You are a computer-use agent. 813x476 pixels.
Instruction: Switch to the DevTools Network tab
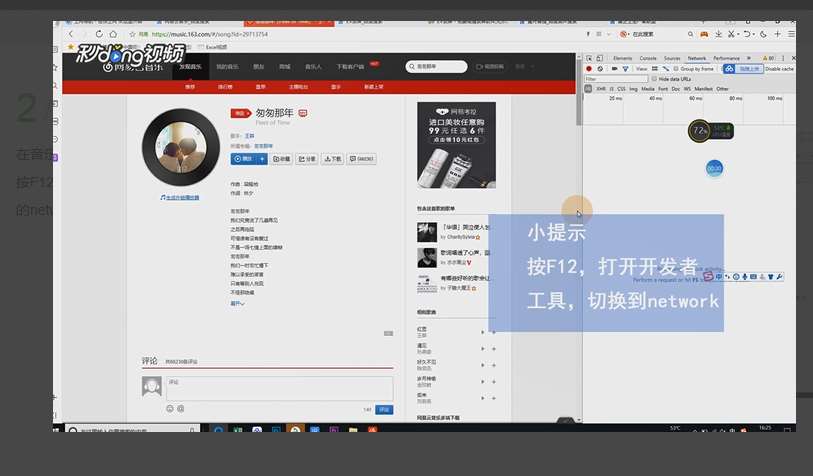click(x=697, y=58)
